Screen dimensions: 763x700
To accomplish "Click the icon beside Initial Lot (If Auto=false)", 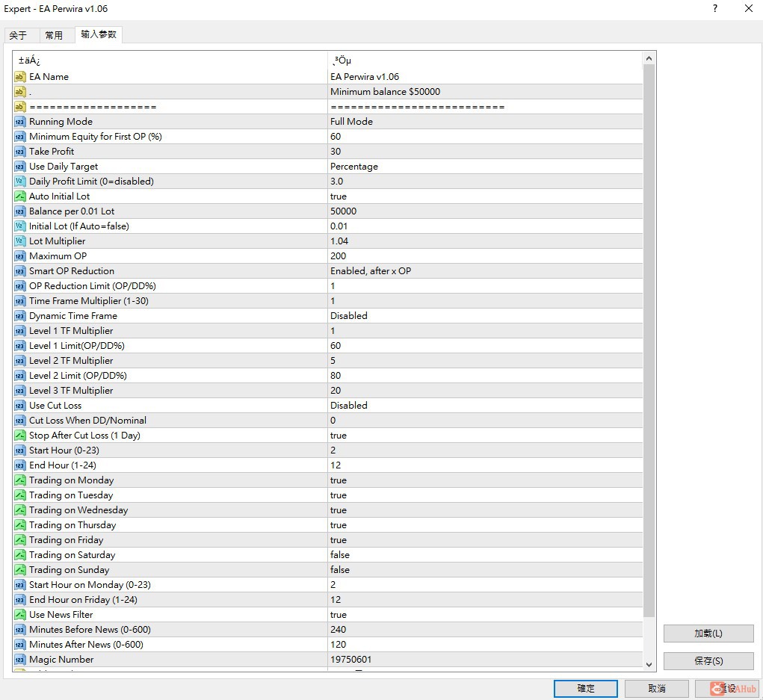I will (x=19, y=226).
